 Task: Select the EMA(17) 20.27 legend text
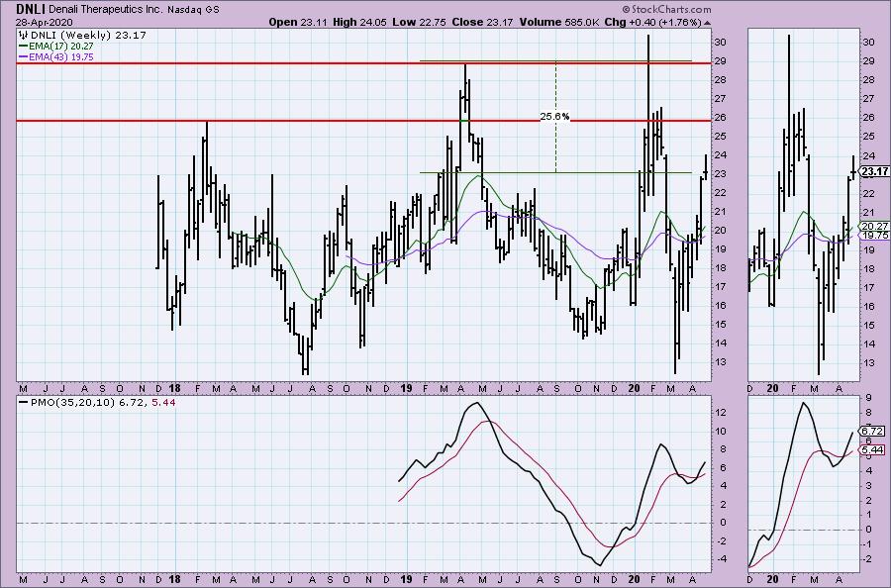(x=60, y=46)
